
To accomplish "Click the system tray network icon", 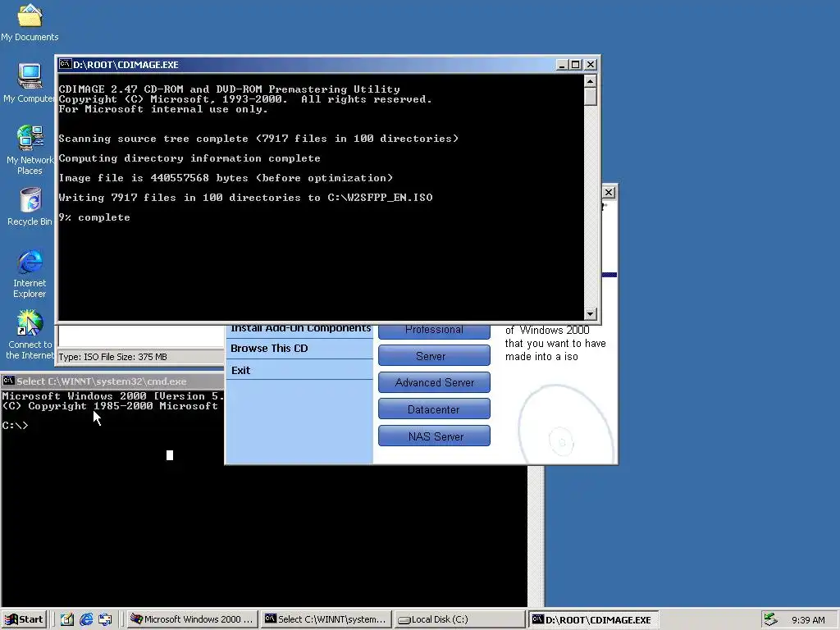I will pos(770,619).
